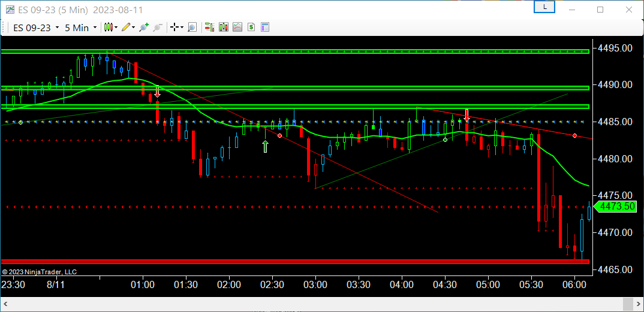Open the Data Series icon
This screenshot has height=312, width=644.
tap(224, 28)
